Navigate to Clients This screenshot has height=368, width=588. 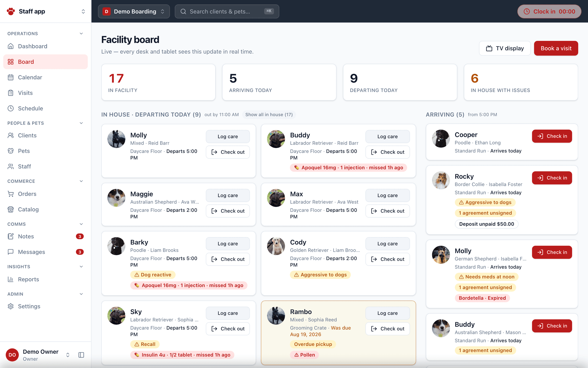click(45, 135)
